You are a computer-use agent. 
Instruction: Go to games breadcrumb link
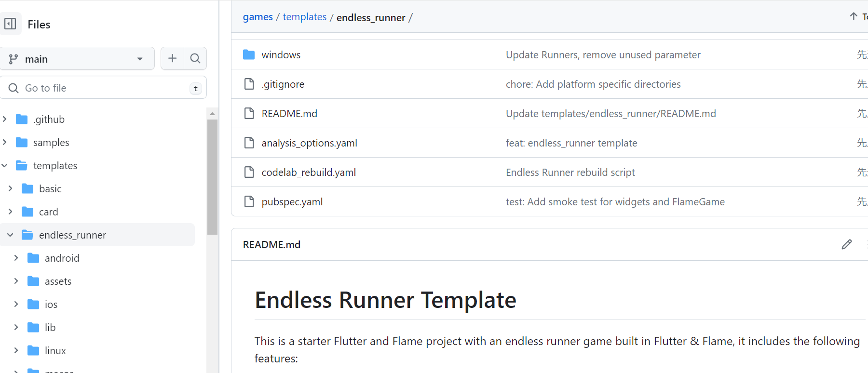tap(258, 17)
